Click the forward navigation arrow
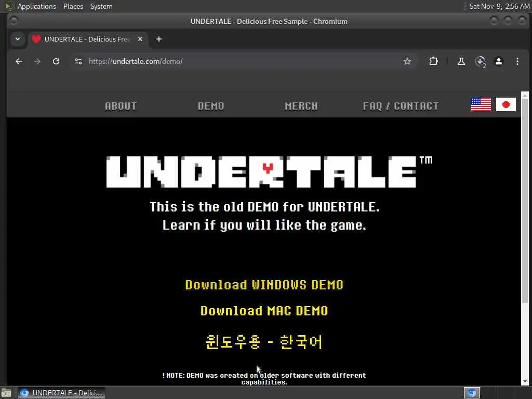 tap(37, 61)
